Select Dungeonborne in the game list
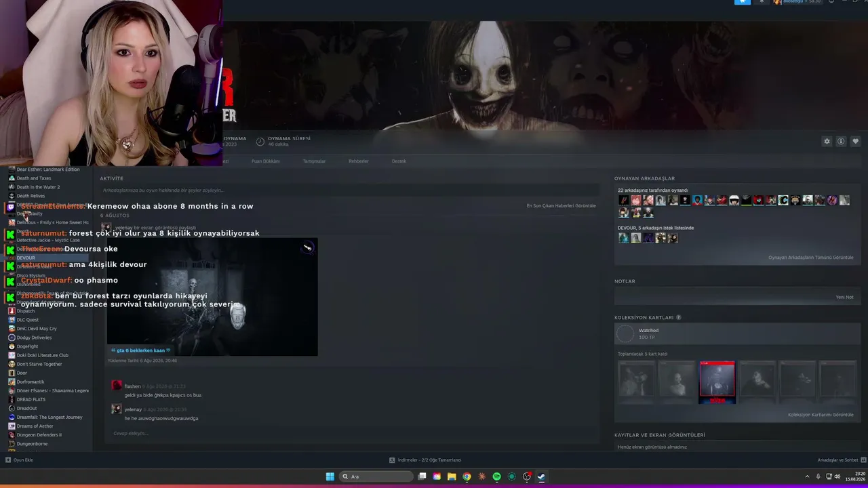This screenshot has width=868, height=488. click(x=33, y=443)
